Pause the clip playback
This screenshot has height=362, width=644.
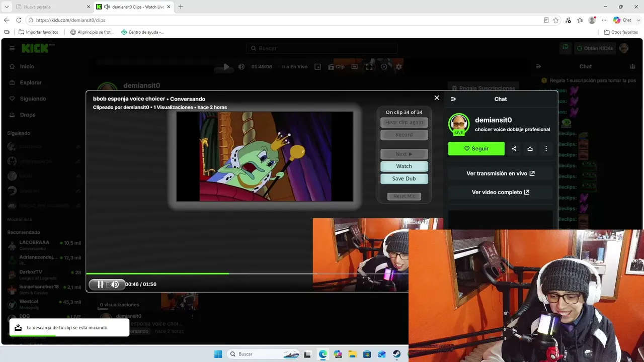(x=100, y=284)
